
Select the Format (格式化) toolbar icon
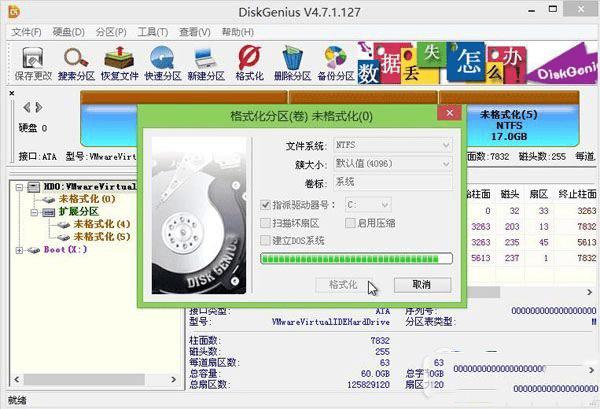tap(249, 64)
